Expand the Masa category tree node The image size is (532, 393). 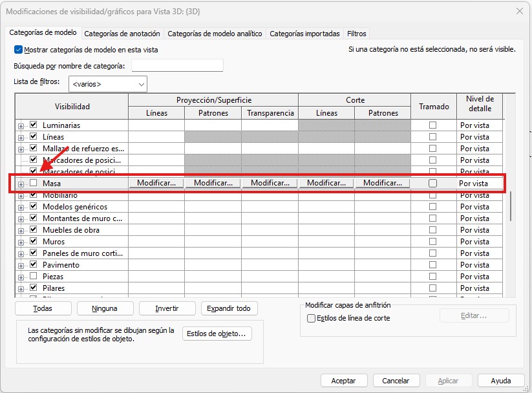tap(21, 184)
